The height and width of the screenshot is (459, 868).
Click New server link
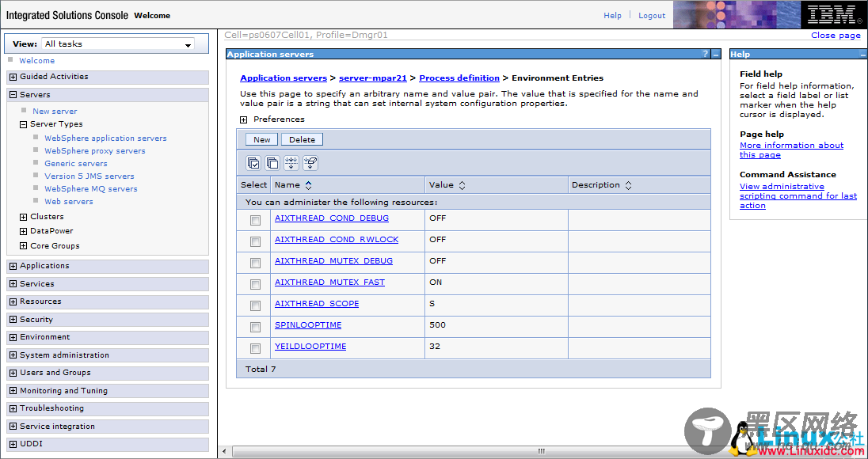(55, 111)
